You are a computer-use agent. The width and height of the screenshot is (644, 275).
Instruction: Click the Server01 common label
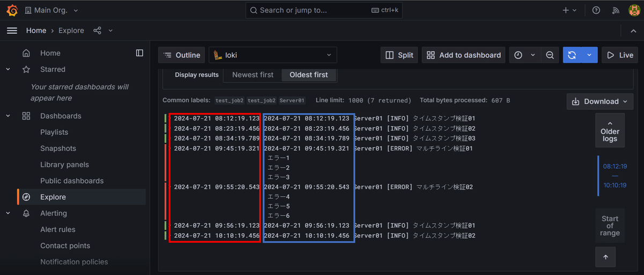pyautogui.click(x=292, y=100)
